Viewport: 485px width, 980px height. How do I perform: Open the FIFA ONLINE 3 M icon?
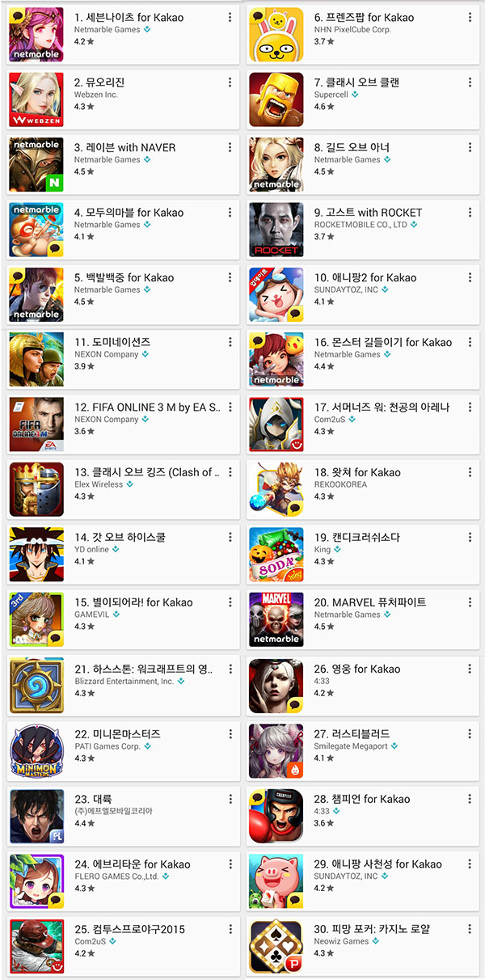click(x=36, y=425)
